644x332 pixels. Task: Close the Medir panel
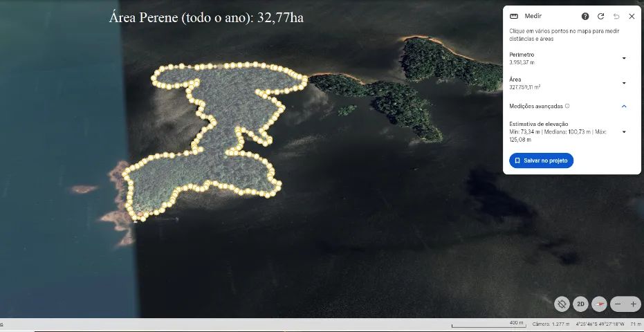632,16
